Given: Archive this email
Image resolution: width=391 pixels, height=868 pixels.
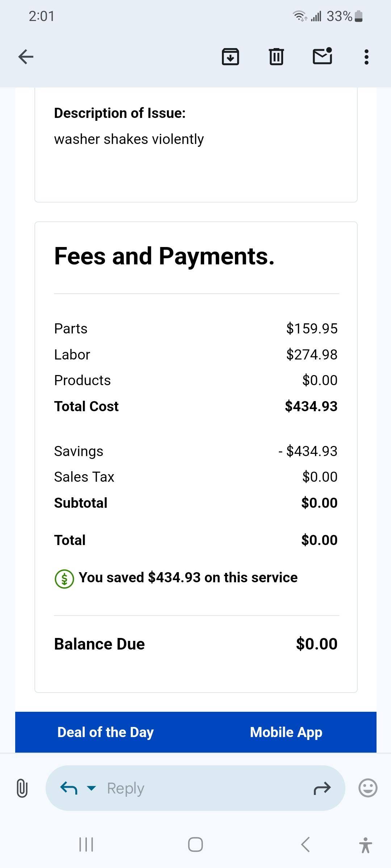Looking at the screenshot, I should (230, 56).
